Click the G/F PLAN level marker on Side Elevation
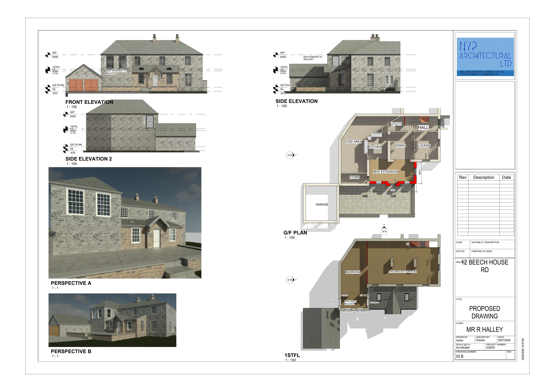 coord(276,87)
